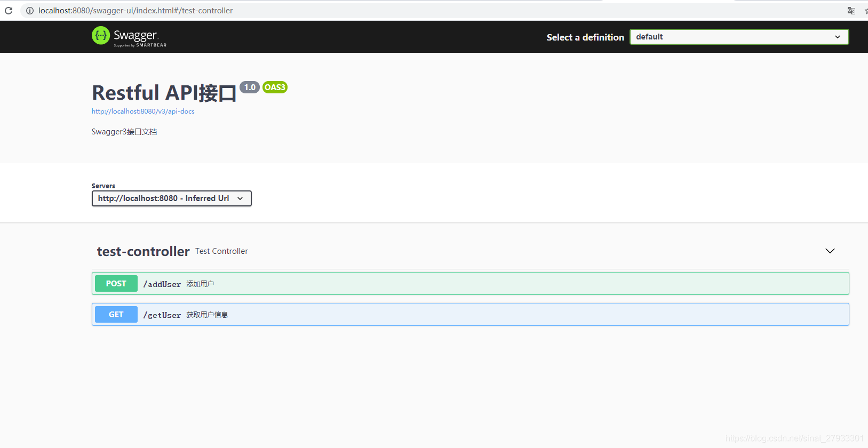Viewport: 868px width, 448px height.
Task: Click the blue GET method badge
Action: [116, 315]
